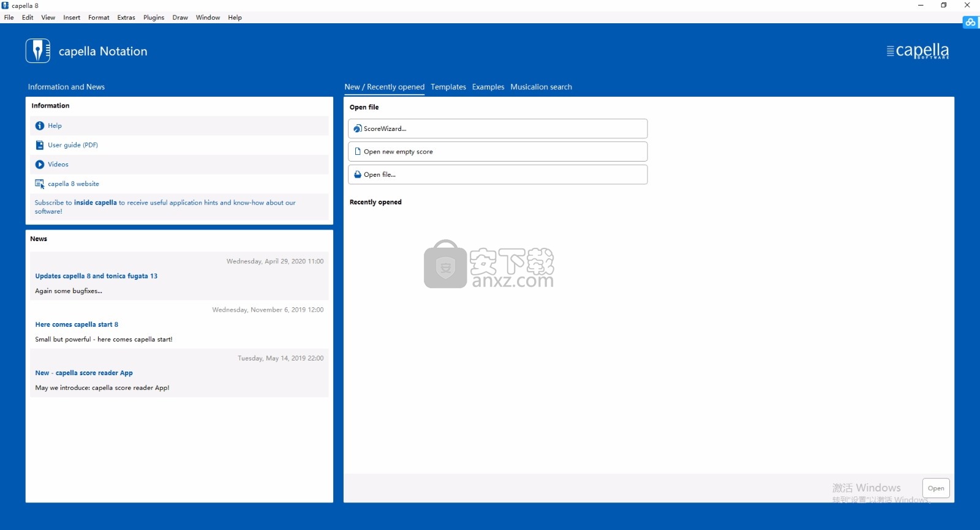Click text May we introduce: capella score reader App!
The height and width of the screenshot is (530, 980).
(x=102, y=387)
